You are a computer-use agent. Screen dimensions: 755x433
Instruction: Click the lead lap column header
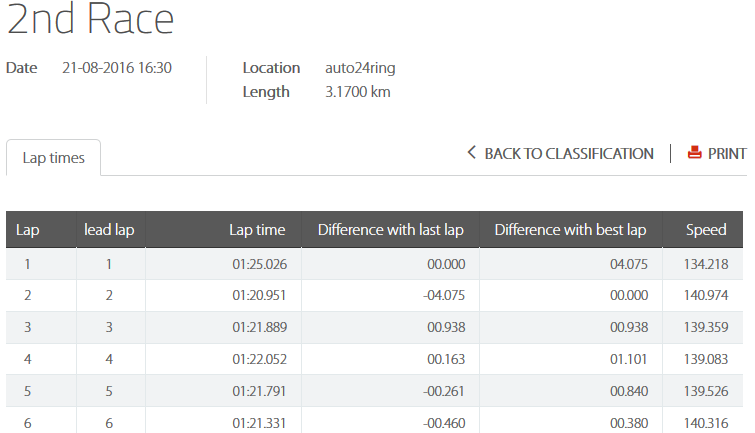tap(110, 230)
